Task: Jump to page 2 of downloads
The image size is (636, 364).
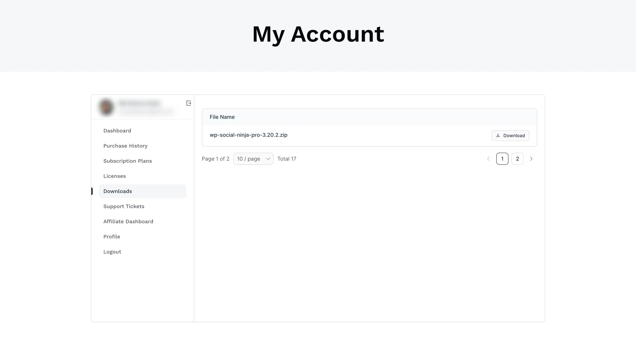Action: click(x=518, y=159)
